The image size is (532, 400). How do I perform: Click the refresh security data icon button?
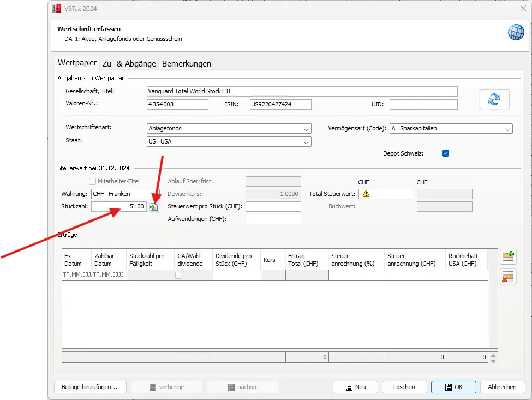[x=494, y=99]
